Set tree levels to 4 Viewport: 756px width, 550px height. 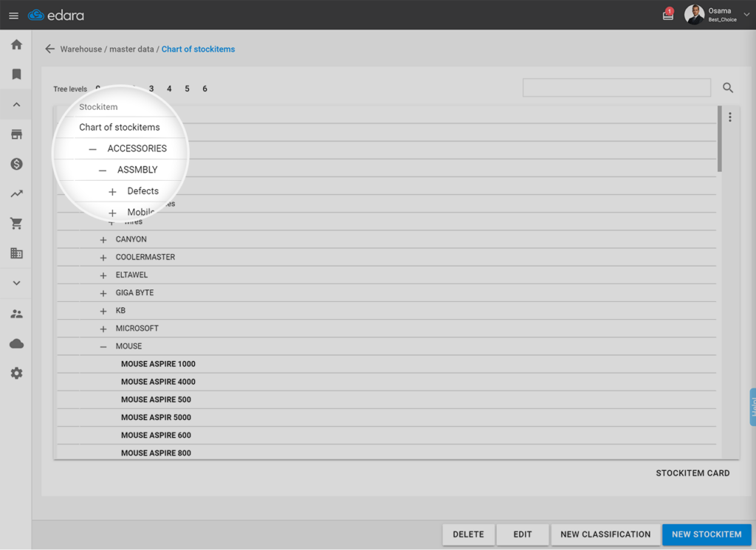coord(169,89)
